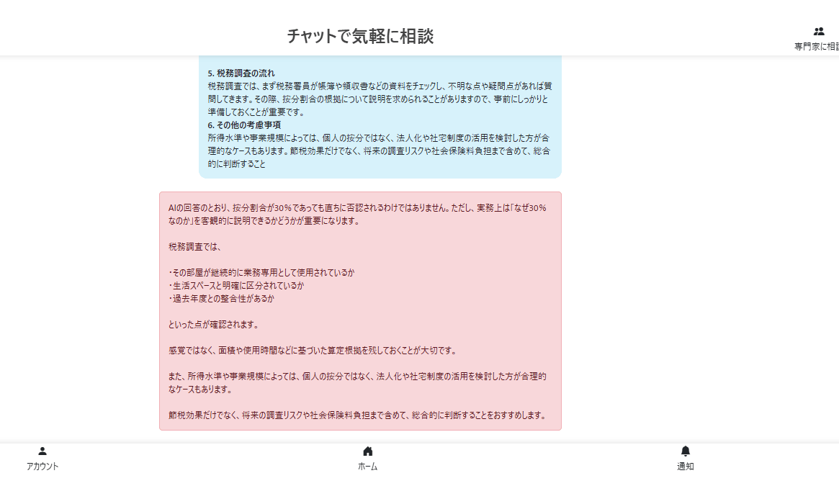Viewport: 839px width, 504px height.
Task: Select the アカウント label in bottom bar
Action: point(42,466)
